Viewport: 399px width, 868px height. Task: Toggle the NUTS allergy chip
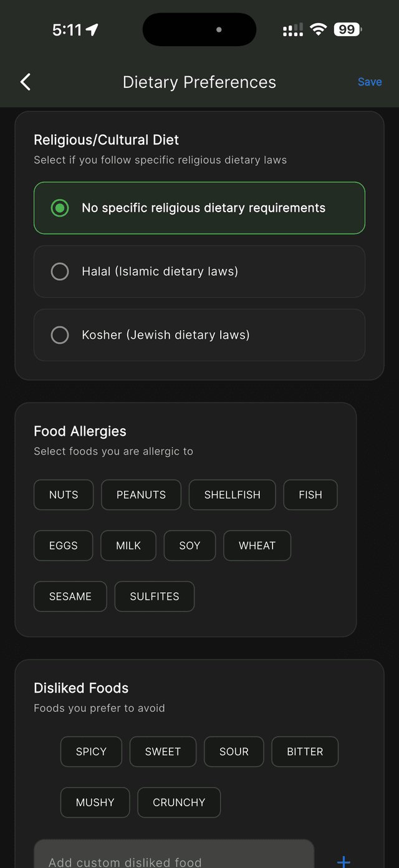[x=64, y=495]
